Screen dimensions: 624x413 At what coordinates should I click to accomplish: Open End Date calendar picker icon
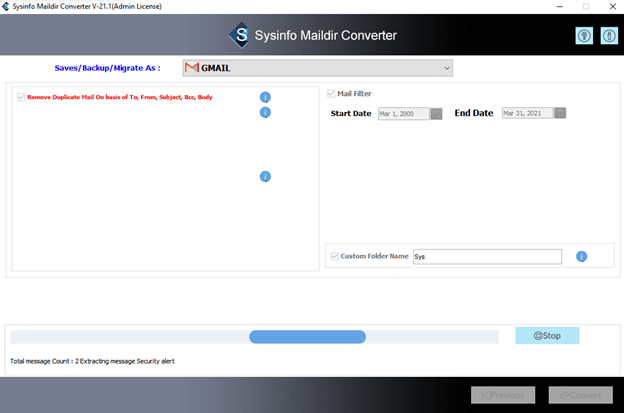click(x=560, y=113)
